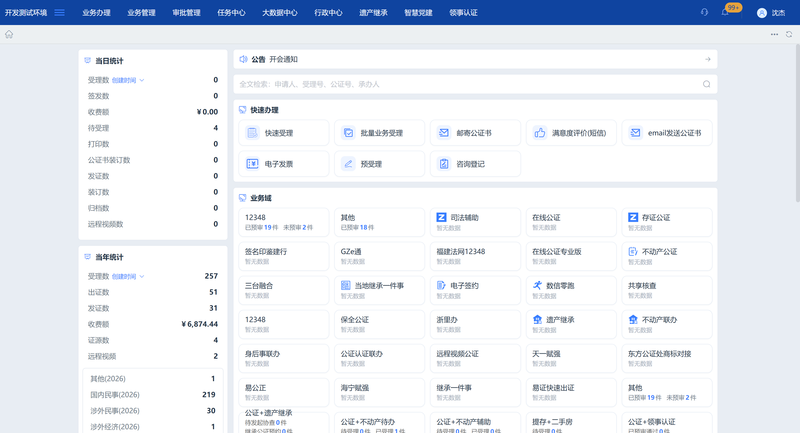Expand 创建时间 dropdown in 当日统计
The image size is (800, 433).
(x=128, y=80)
